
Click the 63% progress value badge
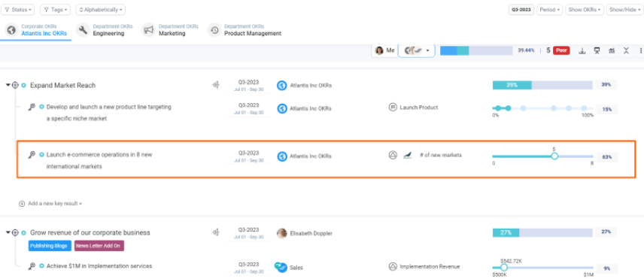(606, 157)
